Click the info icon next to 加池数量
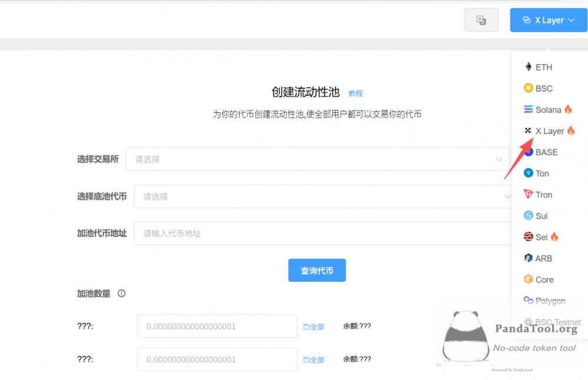 (x=122, y=294)
